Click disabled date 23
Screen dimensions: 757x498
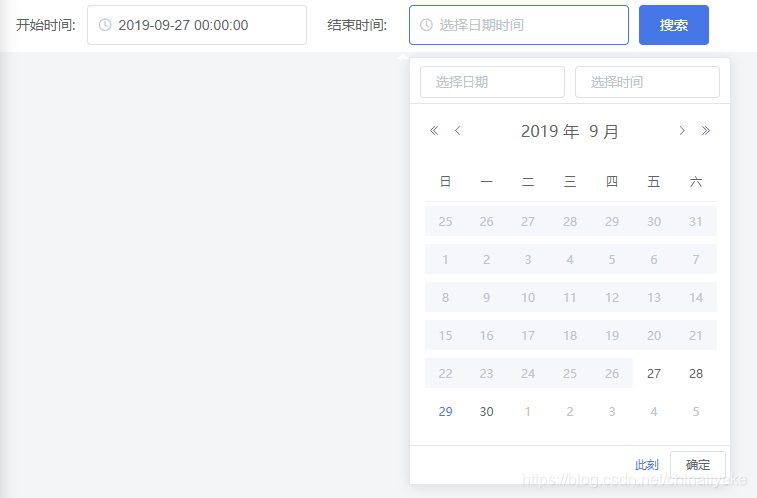[486, 374]
